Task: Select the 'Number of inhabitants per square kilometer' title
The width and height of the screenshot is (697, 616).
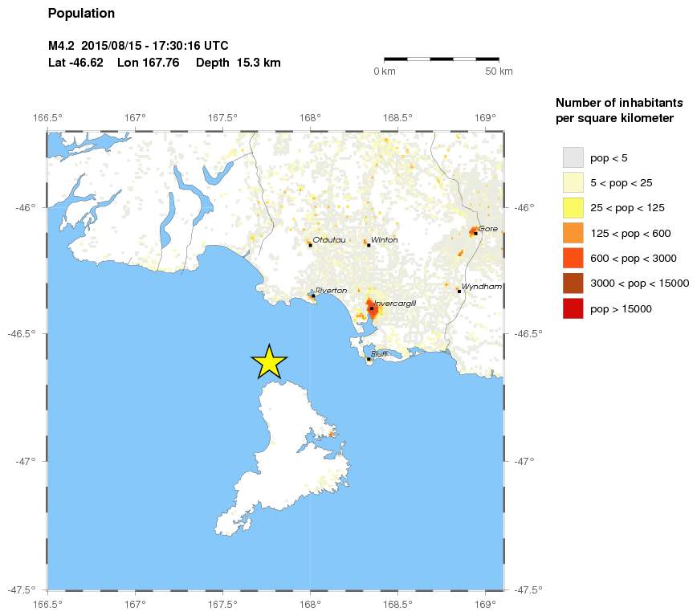Action: 619,110
